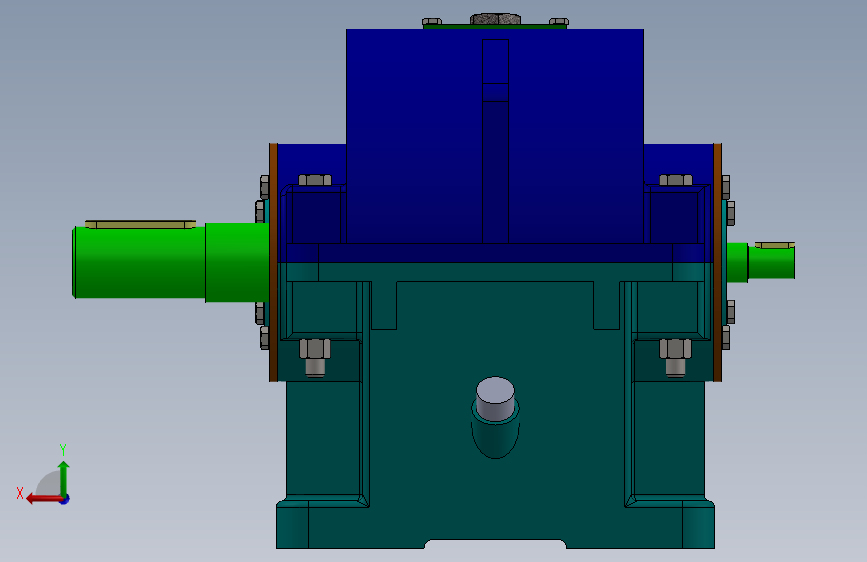
Task: Pick the key on the small right shaft
Action: [775, 245]
